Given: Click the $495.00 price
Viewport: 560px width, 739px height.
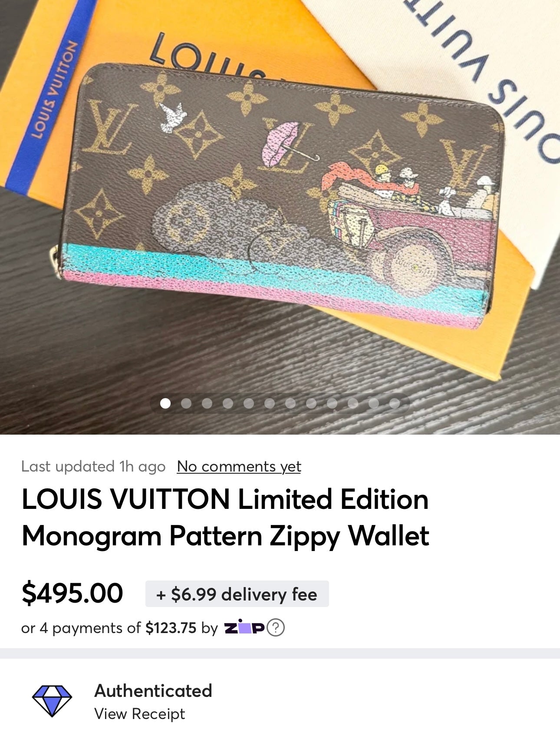Looking at the screenshot, I should pyautogui.click(x=72, y=594).
